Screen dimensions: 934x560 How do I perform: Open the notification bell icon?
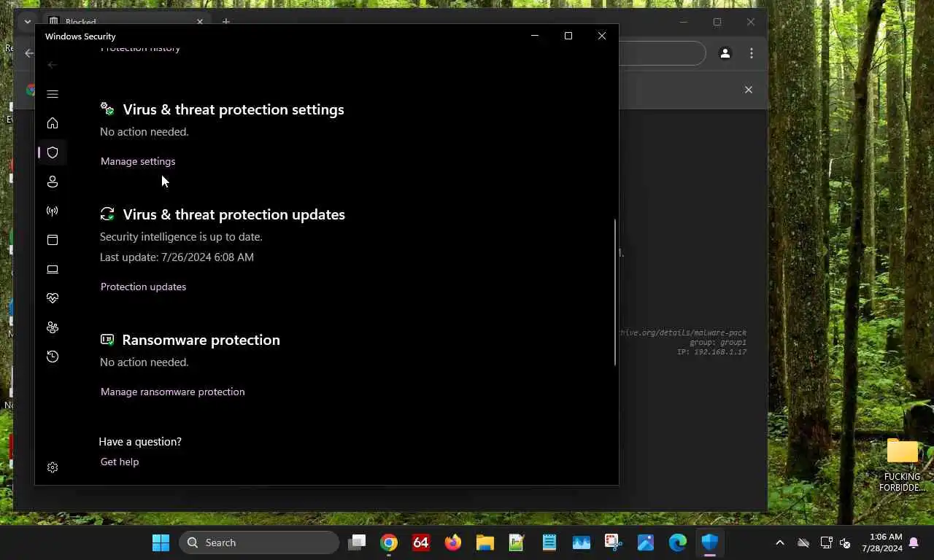click(914, 542)
